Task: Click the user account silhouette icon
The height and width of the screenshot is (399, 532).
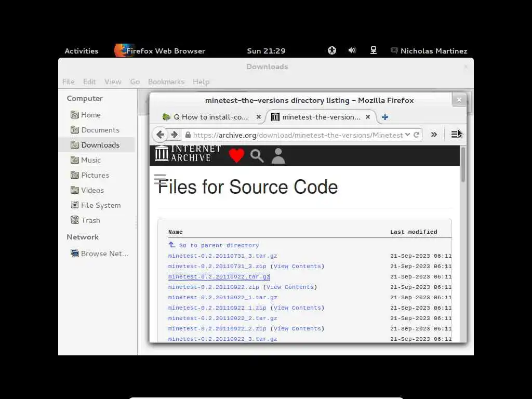Action: (x=278, y=156)
